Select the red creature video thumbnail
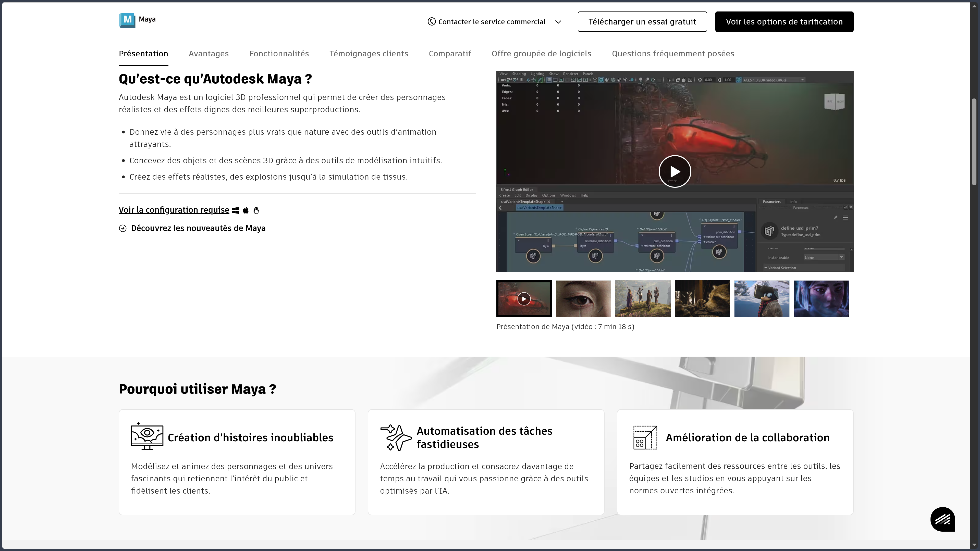This screenshot has width=980, height=551. pyautogui.click(x=524, y=299)
